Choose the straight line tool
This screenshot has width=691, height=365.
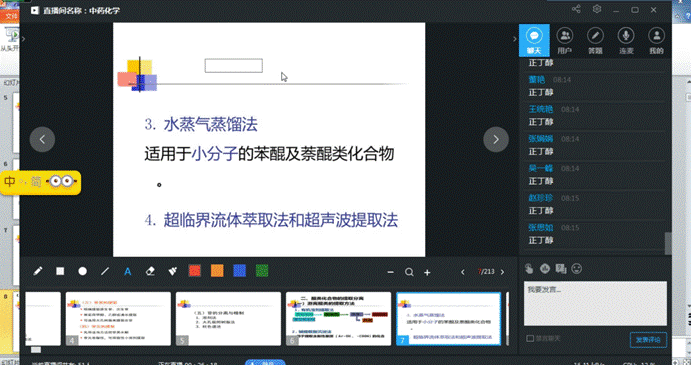tap(105, 271)
